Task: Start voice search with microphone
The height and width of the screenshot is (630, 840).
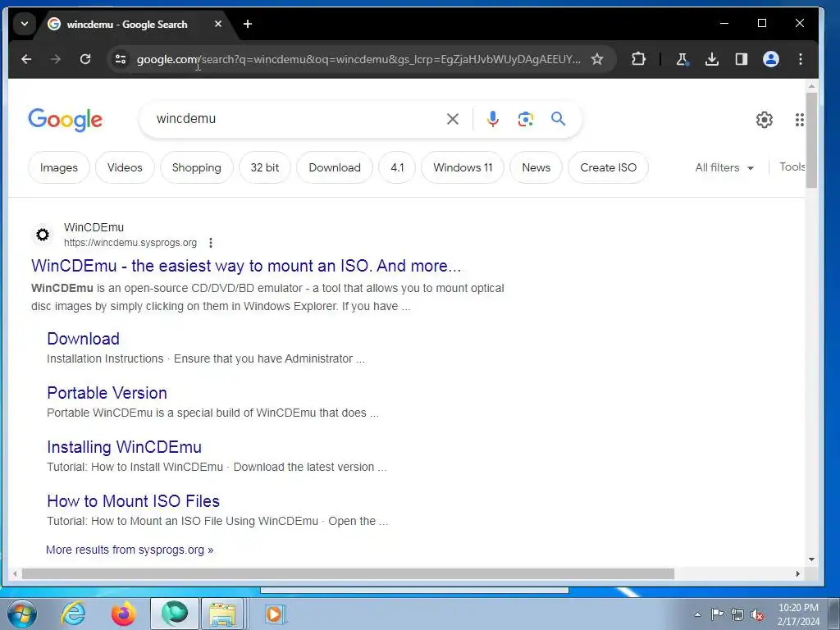Action: 493,119
